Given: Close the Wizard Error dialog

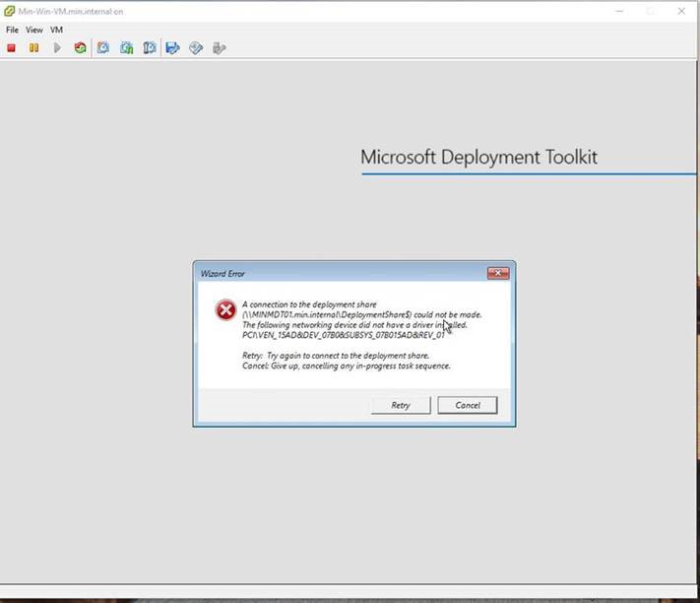Looking at the screenshot, I should point(498,273).
